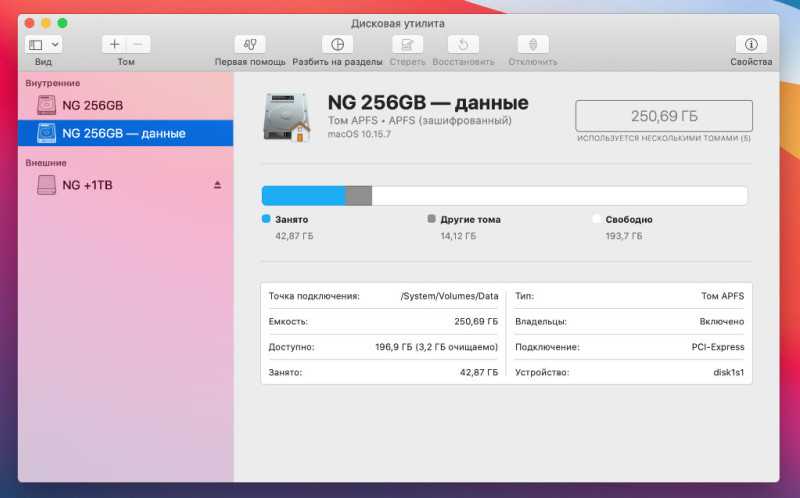Click the Точка подключения label

pyautogui.click(x=314, y=296)
